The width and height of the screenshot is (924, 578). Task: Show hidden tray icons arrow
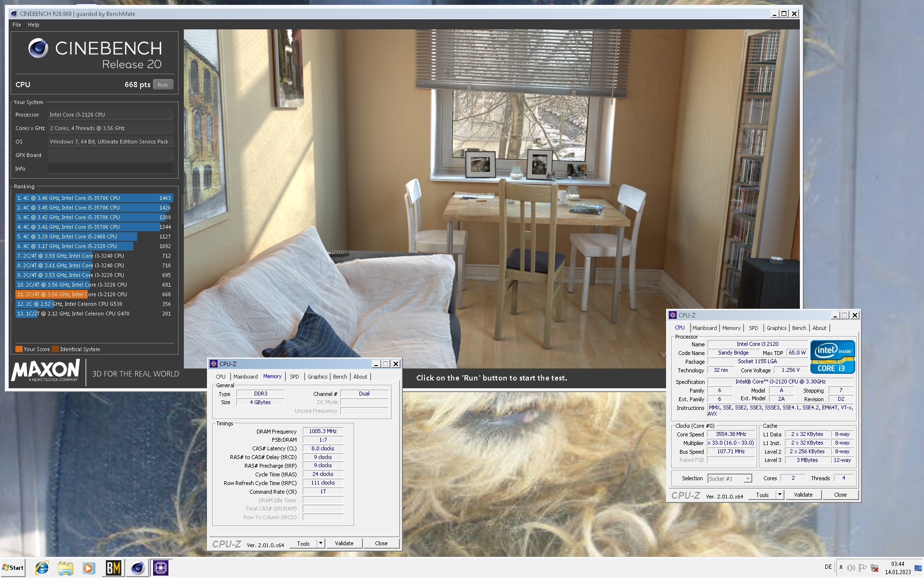841,567
